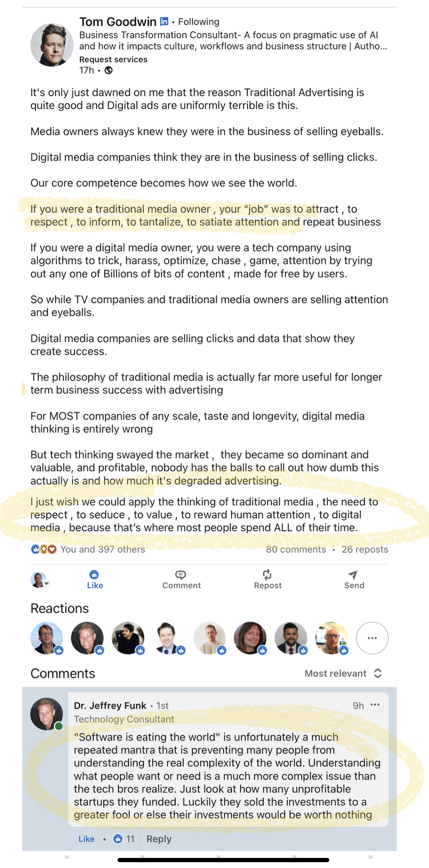The image size is (429, 868).
Task: Open the 26 reposts link
Action: 365,549
